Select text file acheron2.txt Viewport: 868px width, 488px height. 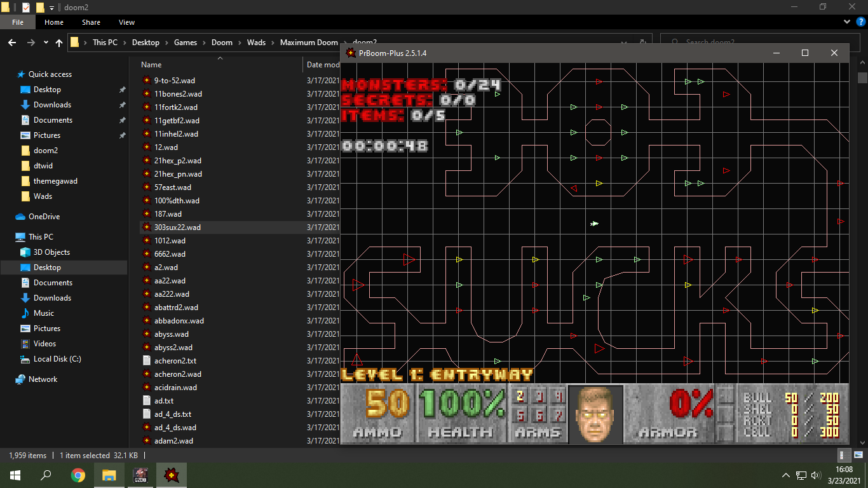175,361
